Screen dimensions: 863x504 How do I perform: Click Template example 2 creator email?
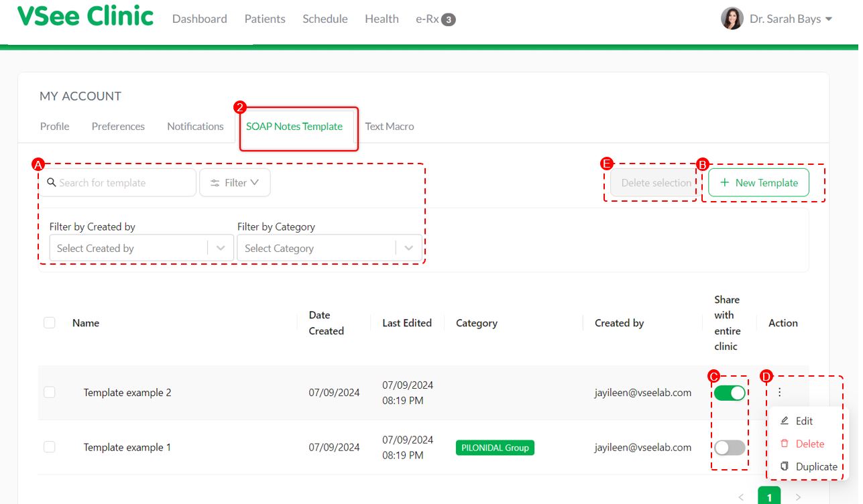point(643,392)
